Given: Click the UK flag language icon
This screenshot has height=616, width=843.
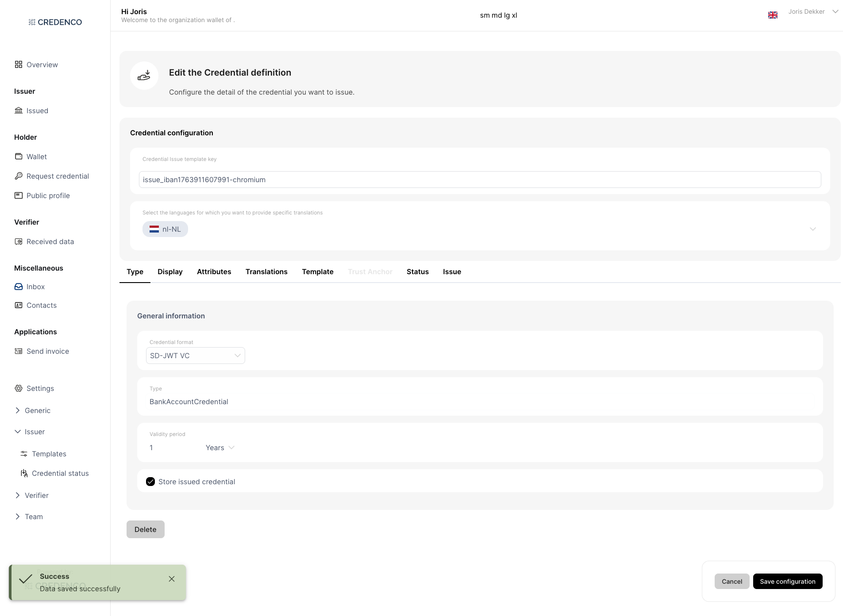Looking at the screenshot, I should 773,15.
